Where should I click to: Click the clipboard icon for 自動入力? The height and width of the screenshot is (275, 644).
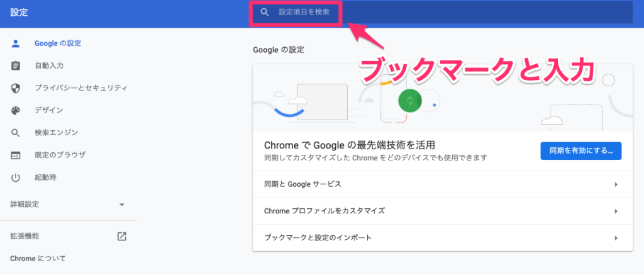[16, 65]
